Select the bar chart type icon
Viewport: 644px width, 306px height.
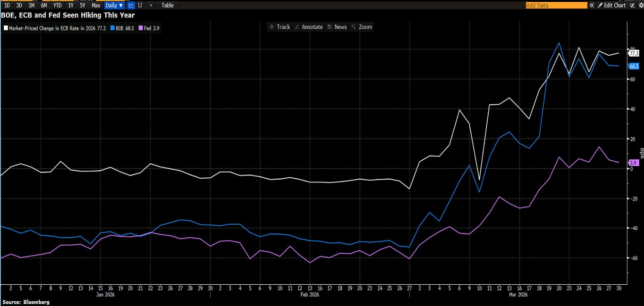point(140,5)
